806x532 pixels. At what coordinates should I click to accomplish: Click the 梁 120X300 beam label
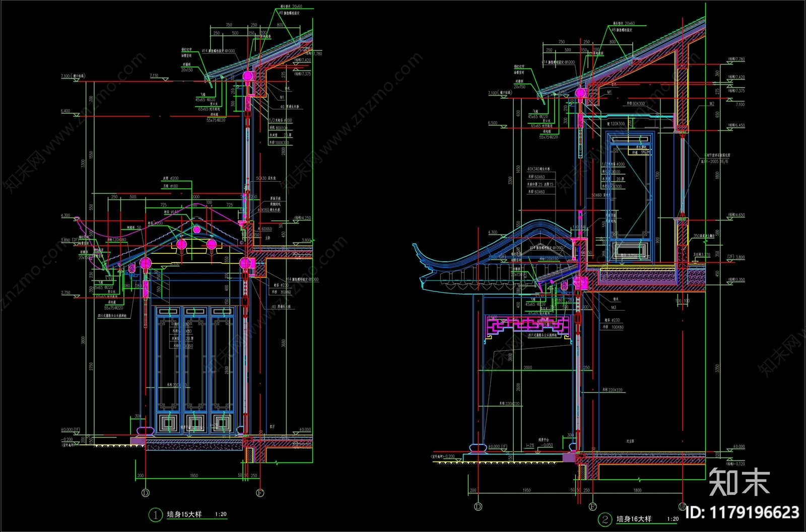pos(616,123)
